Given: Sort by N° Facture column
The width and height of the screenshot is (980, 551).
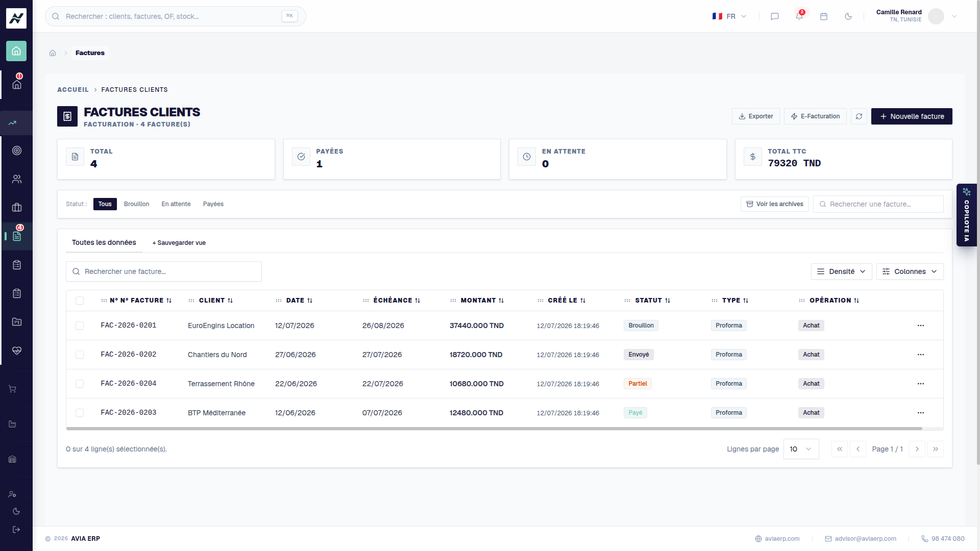Looking at the screenshot, I should [140, 300].
